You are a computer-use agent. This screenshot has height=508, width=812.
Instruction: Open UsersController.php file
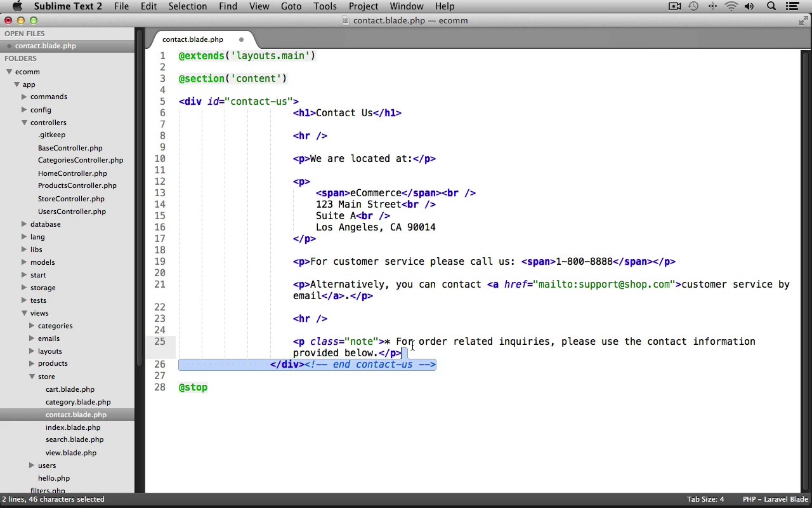pyautogui.click(x=72, y=211)
